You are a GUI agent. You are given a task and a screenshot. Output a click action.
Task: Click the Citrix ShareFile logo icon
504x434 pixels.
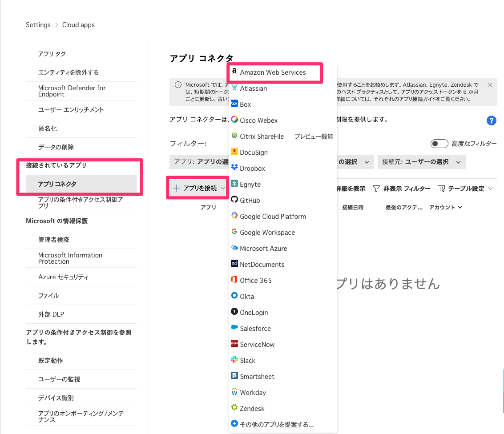(234, 136)
